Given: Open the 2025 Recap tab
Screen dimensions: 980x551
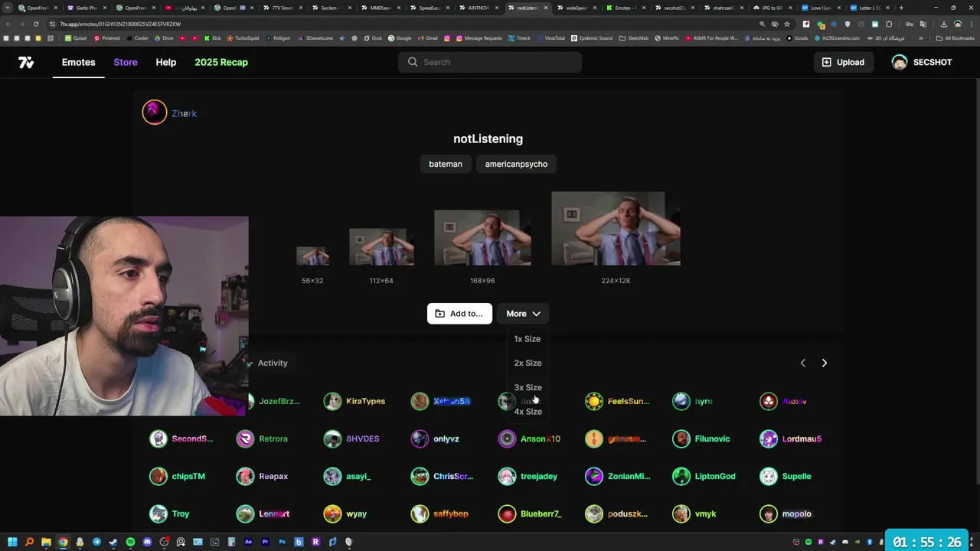Looking at the screenshot, I should [x=221, y=62].
